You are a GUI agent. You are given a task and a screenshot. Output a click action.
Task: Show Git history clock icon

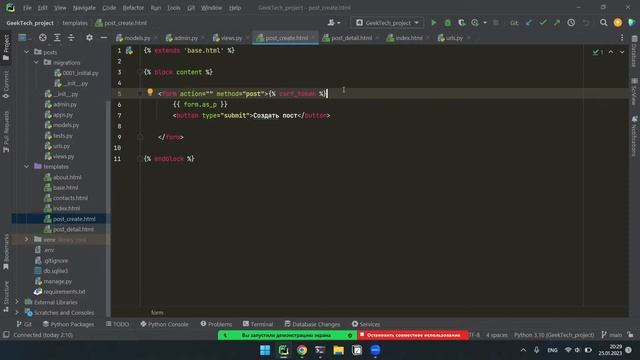click(571, 23)
